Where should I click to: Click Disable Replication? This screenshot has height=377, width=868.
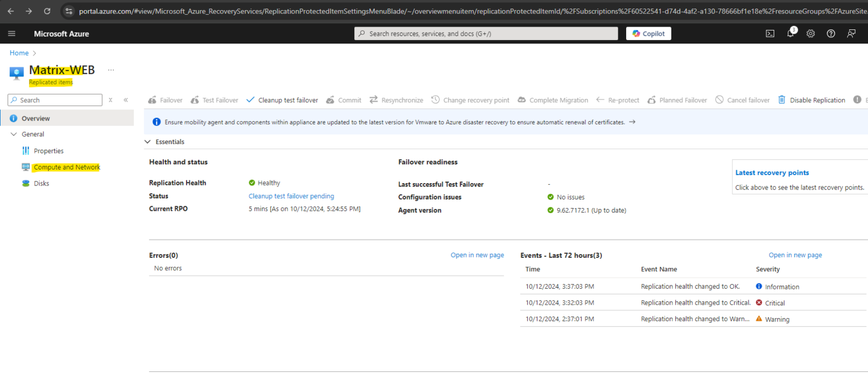pos(811,99)
